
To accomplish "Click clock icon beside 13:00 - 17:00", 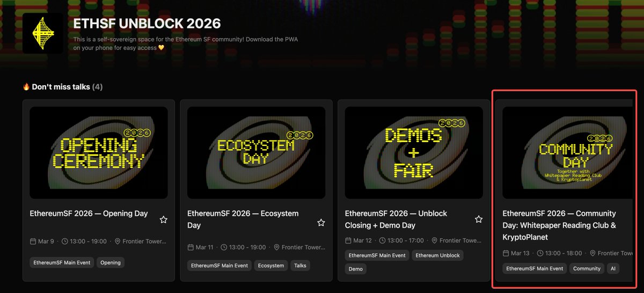I will (383, 240).
